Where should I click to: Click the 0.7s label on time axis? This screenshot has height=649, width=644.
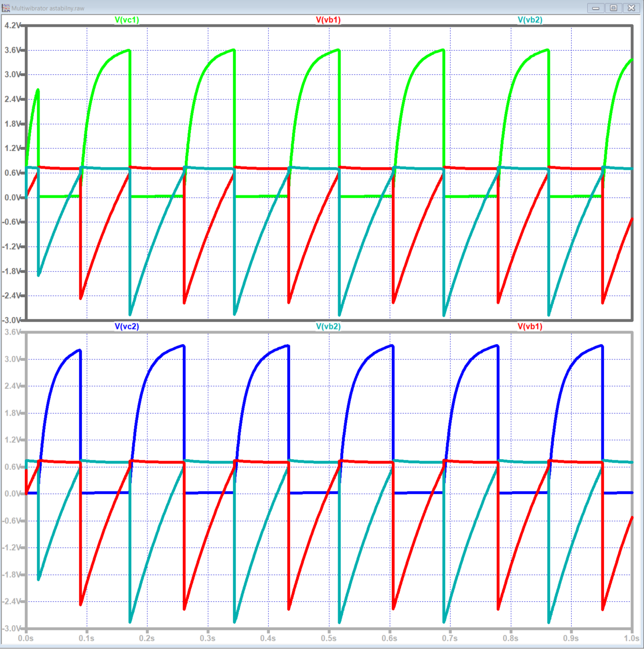point(450,638)
